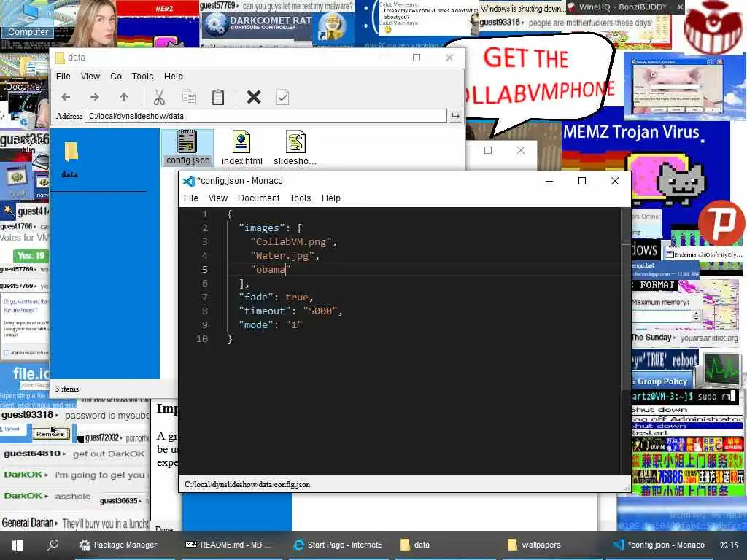Click the Remove button in background

50,434
